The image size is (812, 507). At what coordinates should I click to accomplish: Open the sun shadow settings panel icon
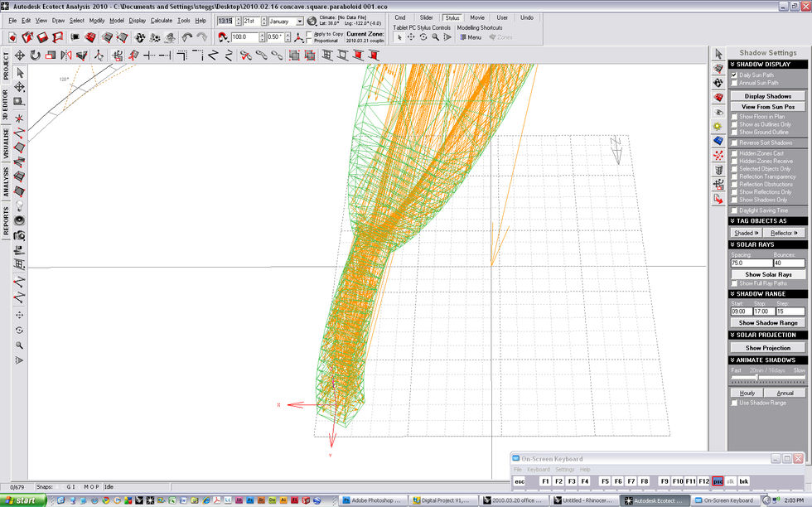pos(718,127)
